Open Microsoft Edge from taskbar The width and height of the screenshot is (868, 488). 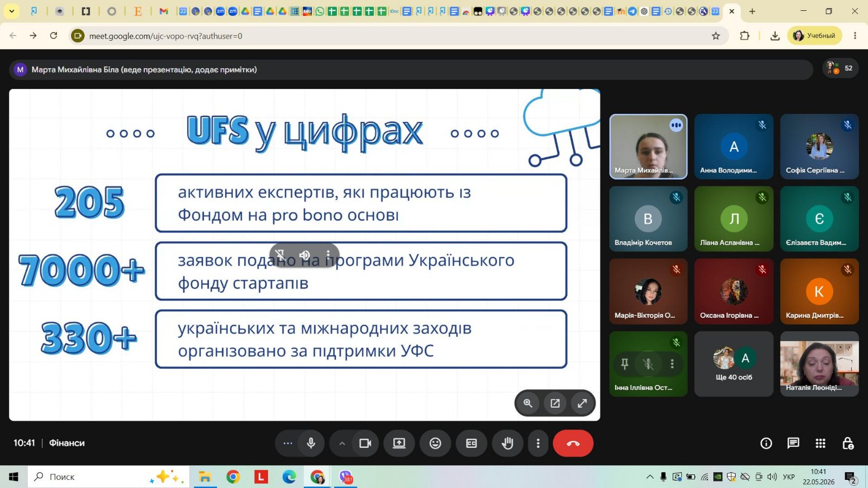pyautogui.click(x=289, y=477)
